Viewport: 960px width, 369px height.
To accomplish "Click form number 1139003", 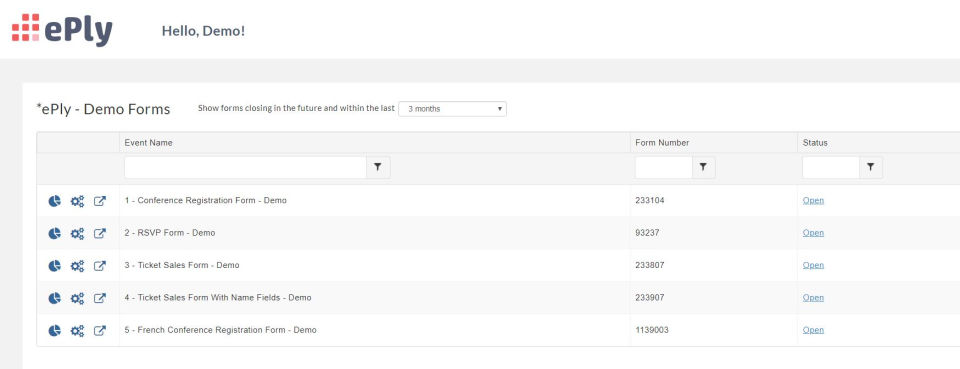I will (x=652, y=330).
